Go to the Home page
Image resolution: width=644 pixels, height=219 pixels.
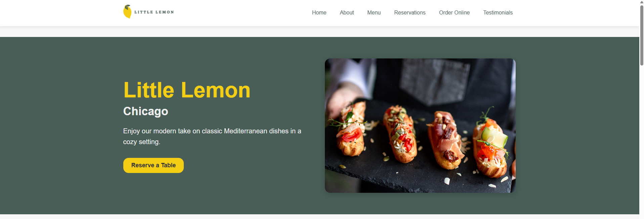click(x=319, y=12)
